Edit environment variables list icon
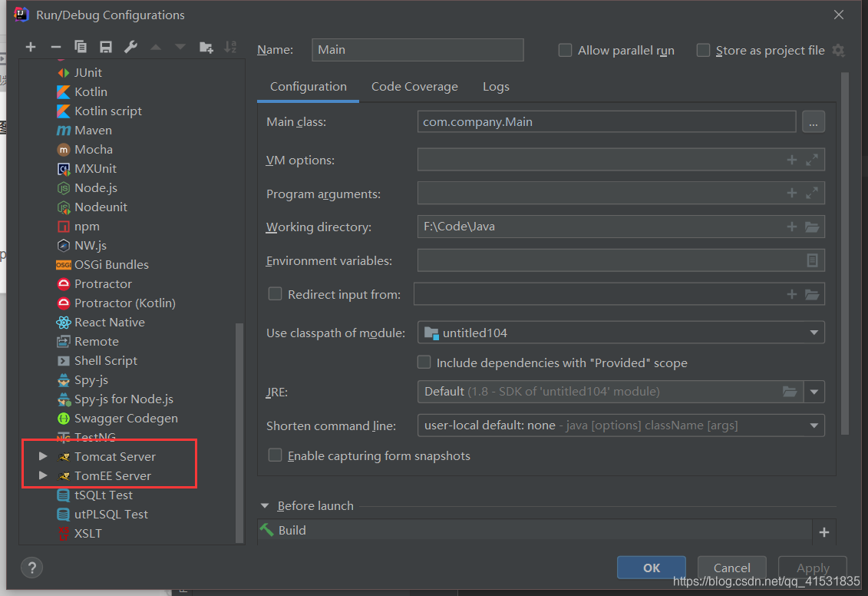Image resolution: width=868 pixels, height=596 pixels. pyautogui.click(x=812, y=260)
